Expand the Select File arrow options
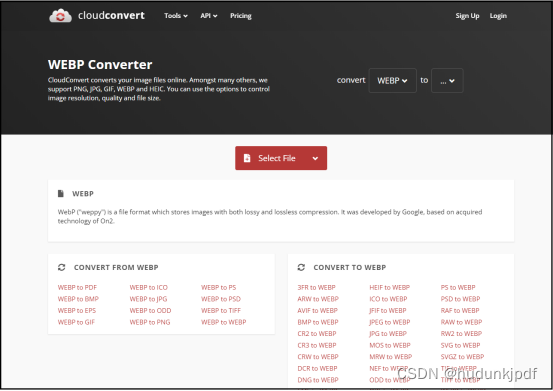Screen dimensions: 553x391 [315, 158]
